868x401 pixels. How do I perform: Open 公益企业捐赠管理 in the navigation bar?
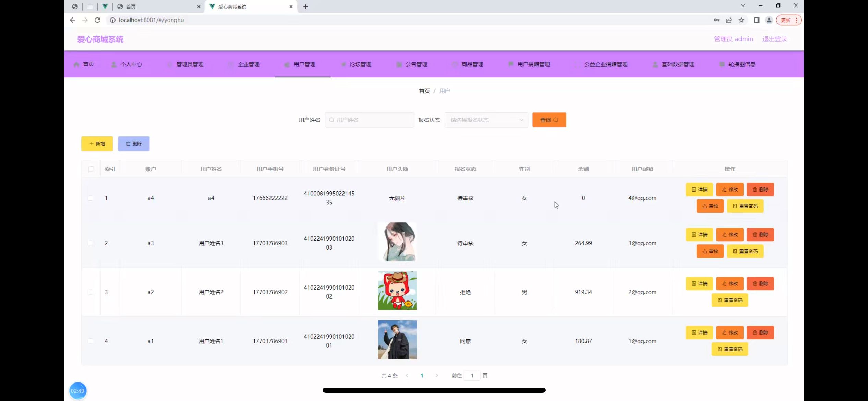pos(601,64)
